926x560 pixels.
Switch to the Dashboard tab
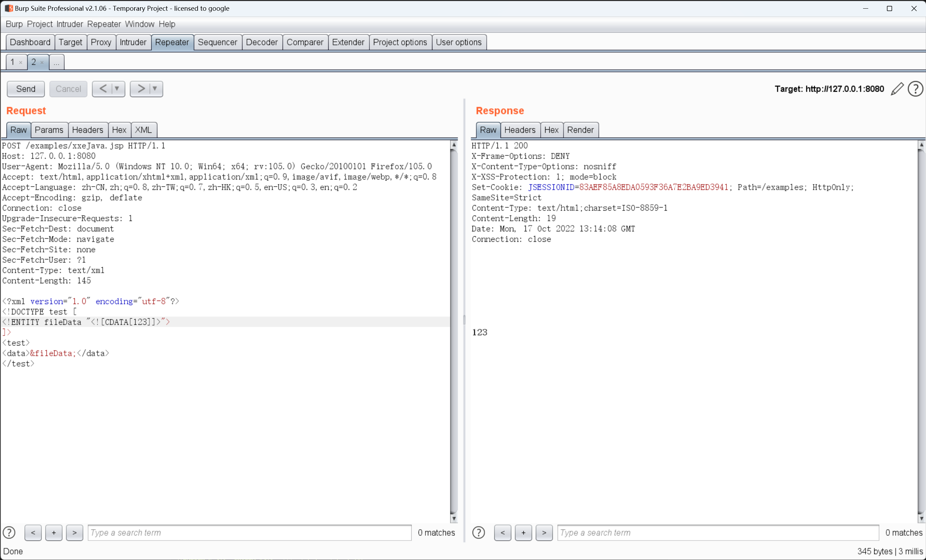[x=30, y=42]
